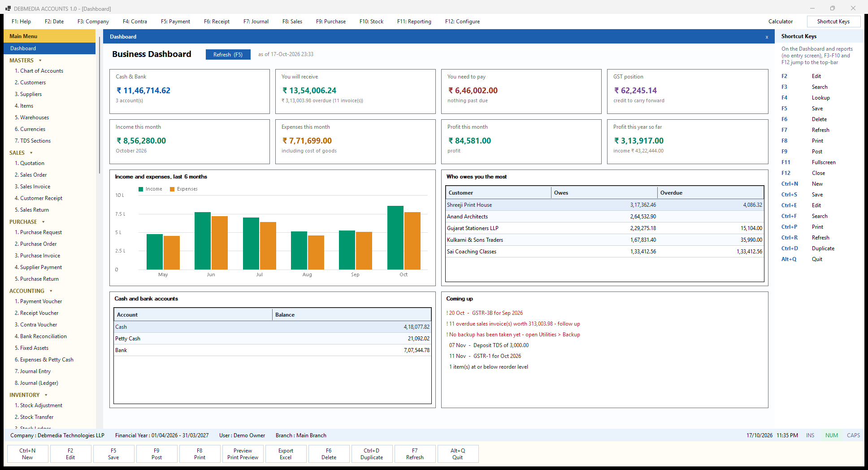Screen dimensions: 868x470
Task: Open the GST position summary card
Action: tap(687, 91)
